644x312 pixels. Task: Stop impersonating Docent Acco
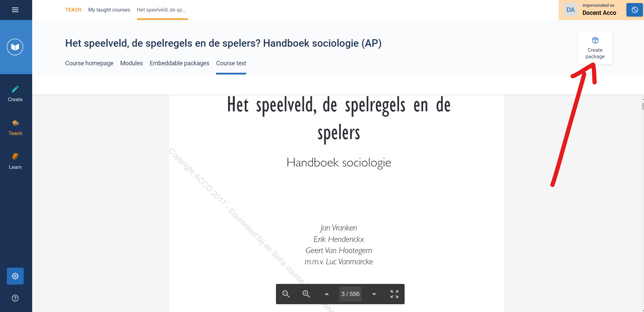point(635,10)
